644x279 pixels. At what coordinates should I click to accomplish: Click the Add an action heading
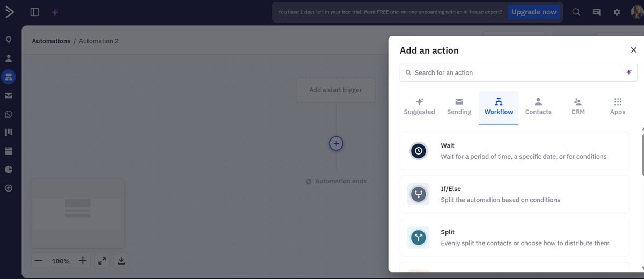click(429, 50)
